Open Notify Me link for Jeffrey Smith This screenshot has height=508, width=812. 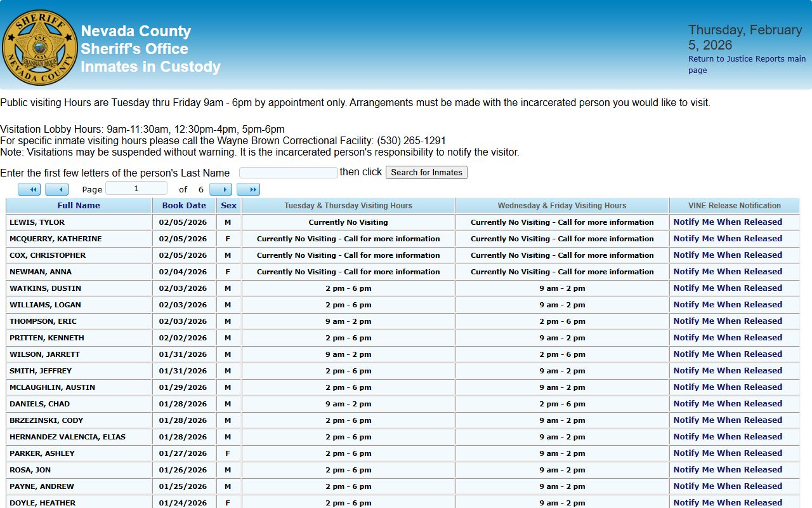[x=728, y=371]
